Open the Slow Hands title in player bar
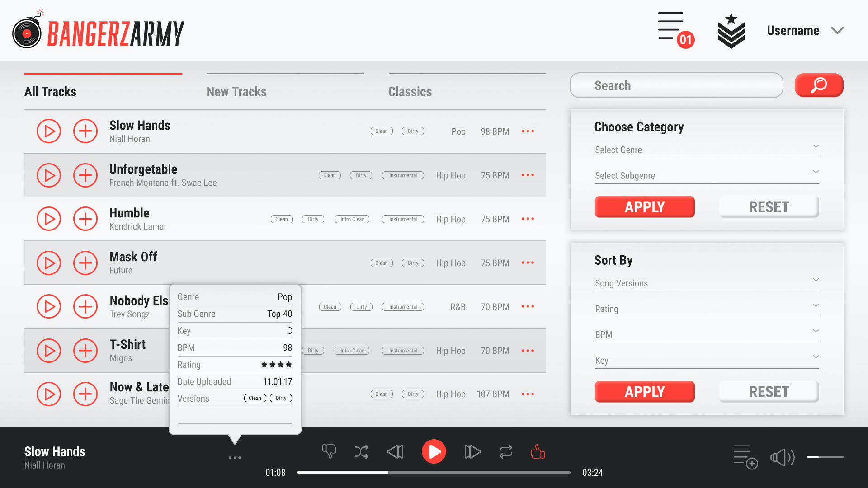Viewport: 868px width, 488px height. (55, 451)
